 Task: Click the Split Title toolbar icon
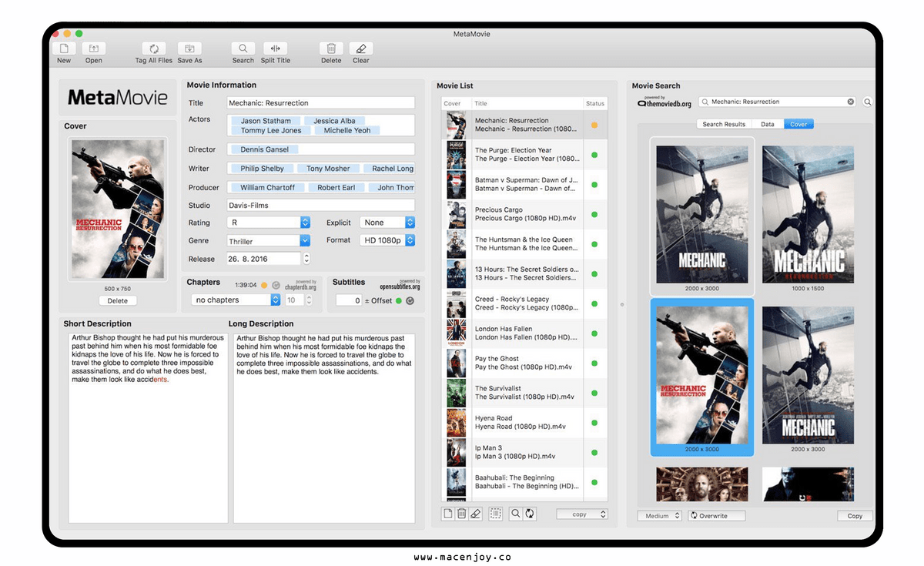(x=276, y=48)
